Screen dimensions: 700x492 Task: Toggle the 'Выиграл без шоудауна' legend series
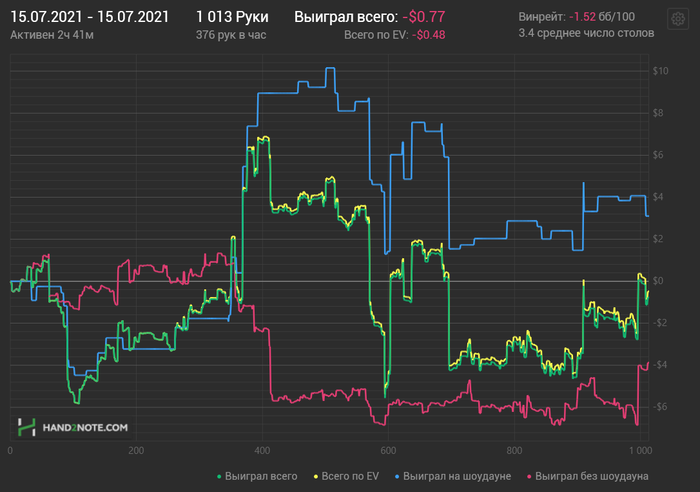pos(588,476)
